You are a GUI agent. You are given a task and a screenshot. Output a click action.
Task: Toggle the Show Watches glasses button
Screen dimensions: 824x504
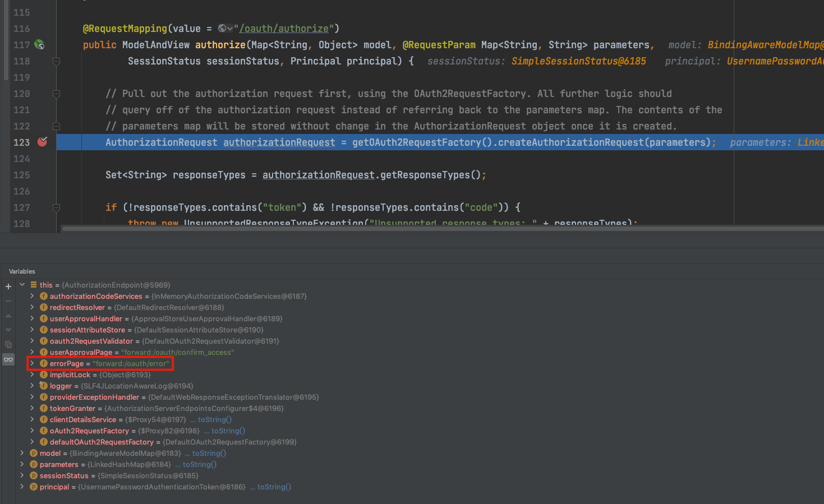coord(8,359)
